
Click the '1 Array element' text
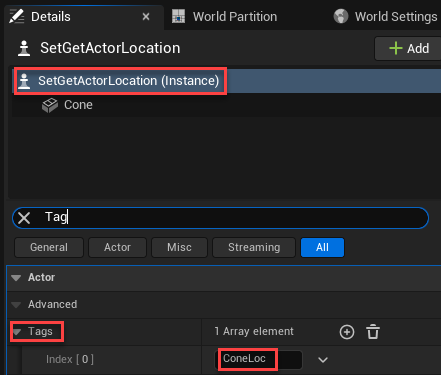coord(254,331)
